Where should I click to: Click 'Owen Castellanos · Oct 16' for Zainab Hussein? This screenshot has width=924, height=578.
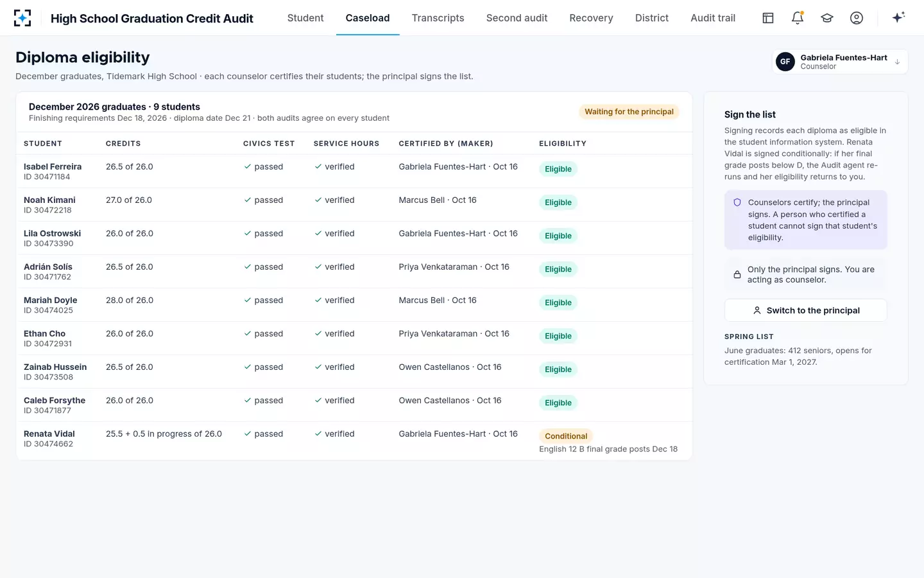point(450,367)
